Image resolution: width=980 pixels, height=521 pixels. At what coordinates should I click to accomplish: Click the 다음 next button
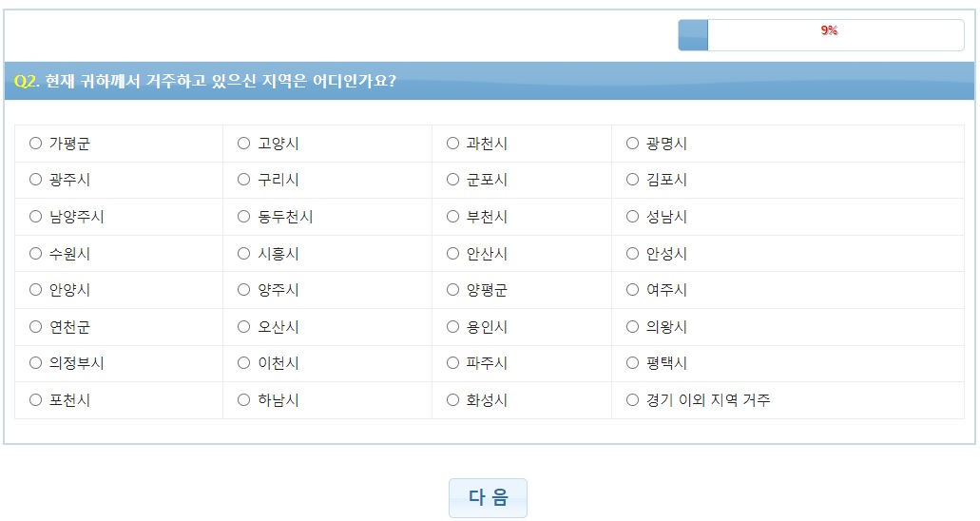[x=489, y=498]
